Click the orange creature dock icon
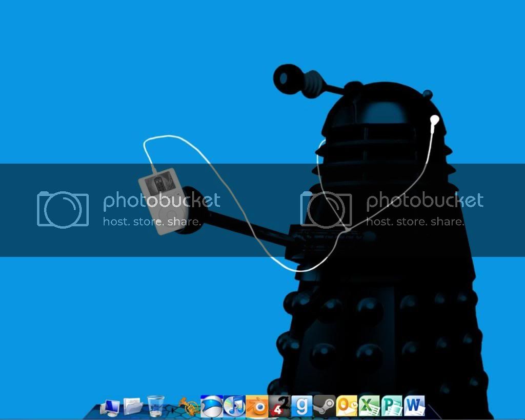The image size is (525, 420). [x=188, y=406]
